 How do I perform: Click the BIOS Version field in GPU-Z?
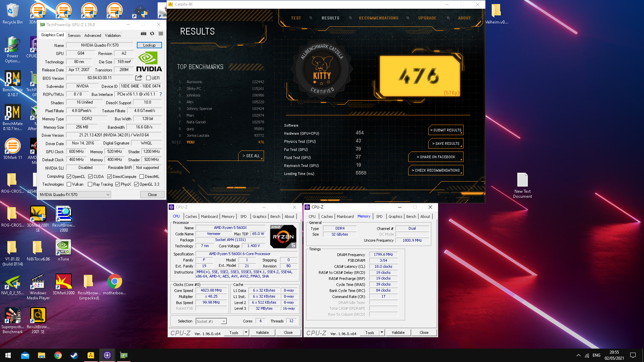pos(100,78)
